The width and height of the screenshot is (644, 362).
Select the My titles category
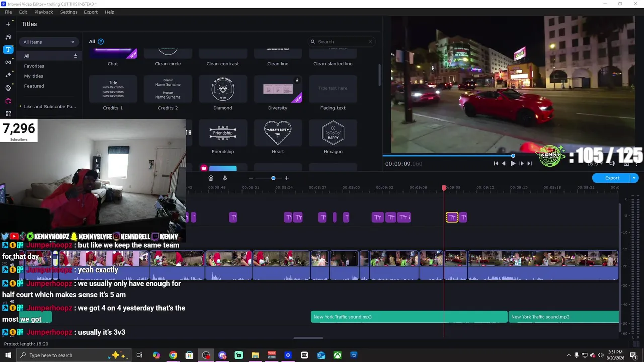click(x=34, y=76)
